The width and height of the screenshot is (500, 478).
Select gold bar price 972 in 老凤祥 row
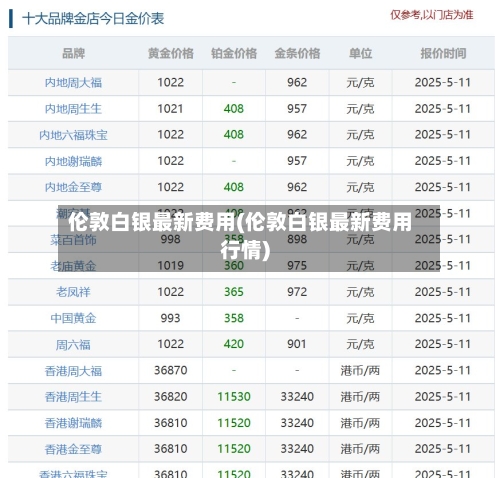point(297,292)
